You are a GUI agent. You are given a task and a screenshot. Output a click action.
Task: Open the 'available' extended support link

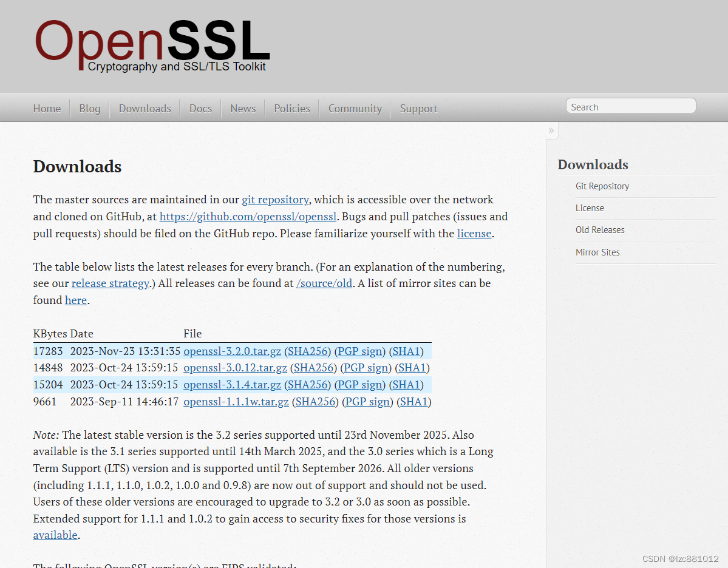point(55,535)
